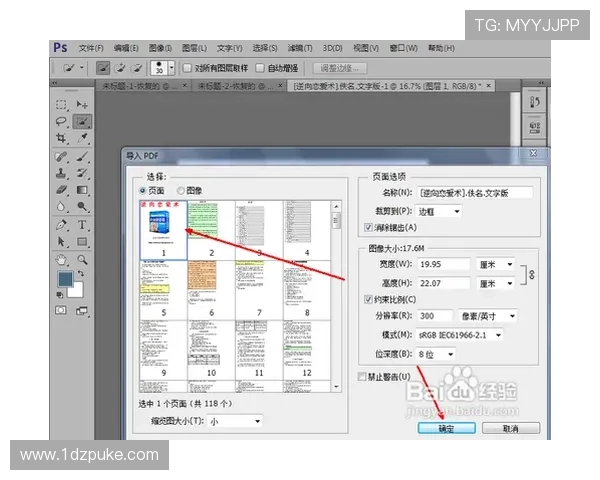The height and width of the screenshot is (480, 600).
Task: Click the 确定 button
Action: (446, 428)
